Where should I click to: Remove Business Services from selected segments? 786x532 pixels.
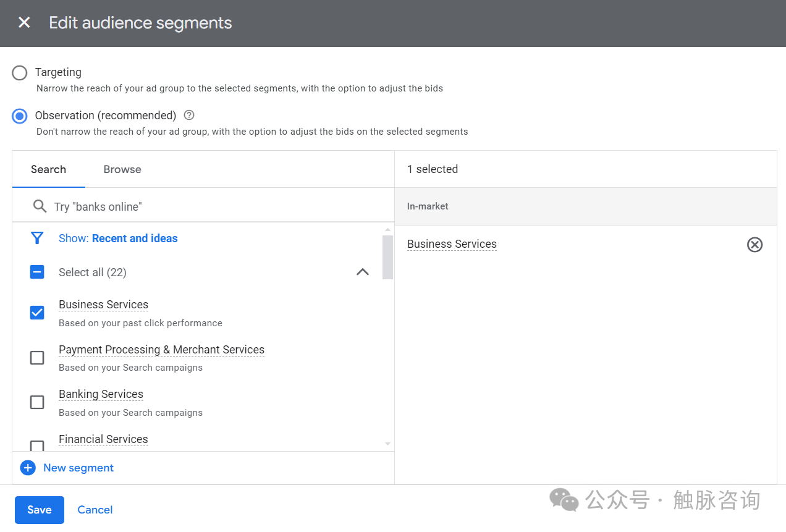(x=754, y=245)
